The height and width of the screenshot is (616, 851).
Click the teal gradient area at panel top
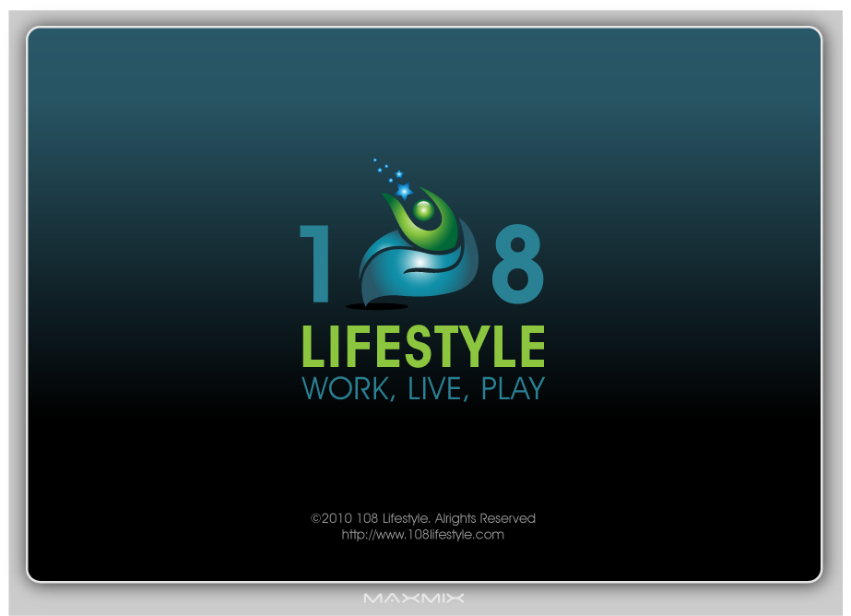(x=424, y=74)
